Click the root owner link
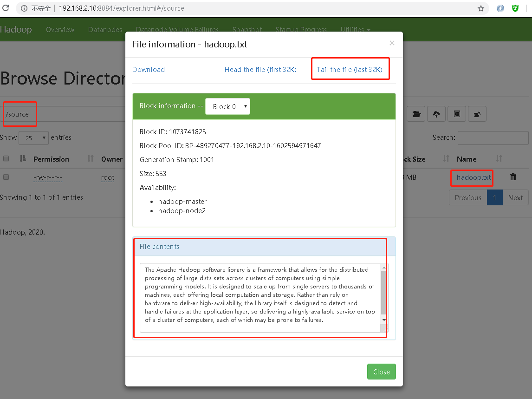 point(108,177)
